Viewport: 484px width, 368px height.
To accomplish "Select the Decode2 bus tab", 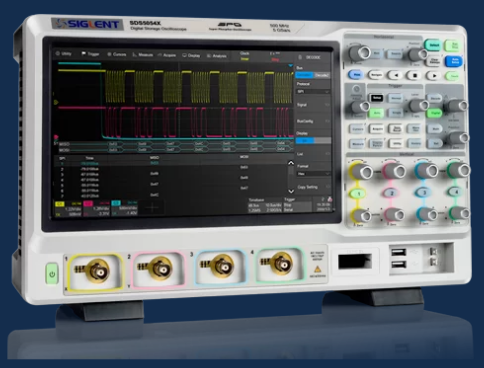I will (x=321, y=75).
